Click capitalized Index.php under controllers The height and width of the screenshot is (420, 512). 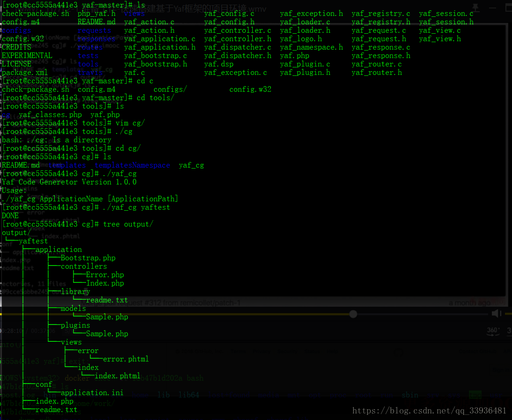click(105, 283)
